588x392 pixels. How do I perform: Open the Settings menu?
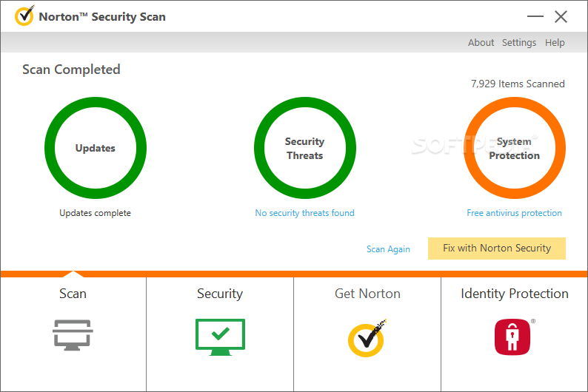pos(518,43)
